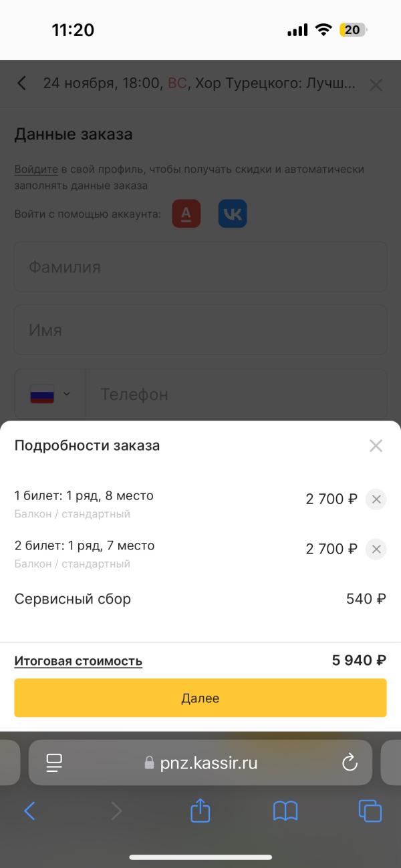Remove the 7 место ticket from order
This screenshot has height=868, width=401.
pyautogui.click(x=376, y=549)
